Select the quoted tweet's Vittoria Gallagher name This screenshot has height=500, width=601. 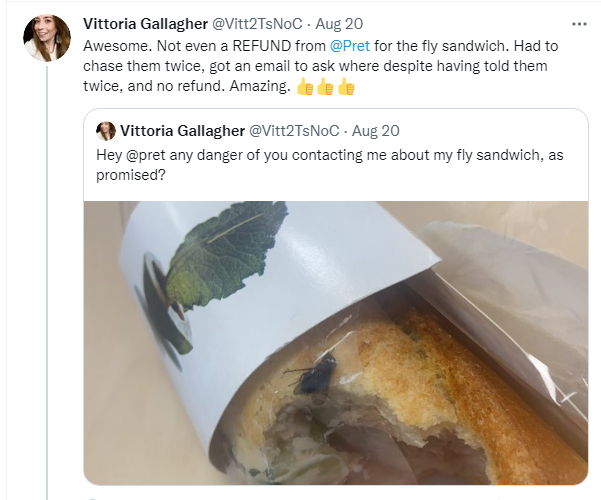coord(181,131)
